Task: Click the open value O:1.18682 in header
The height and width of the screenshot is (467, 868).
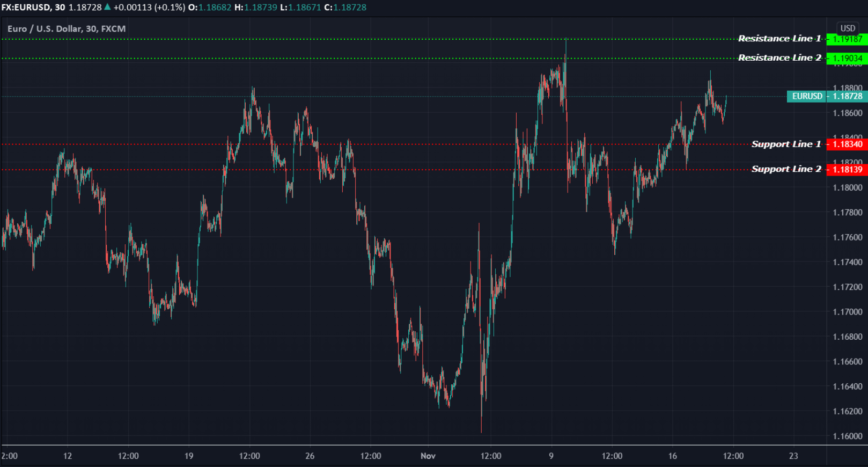Action: point(210,8)
